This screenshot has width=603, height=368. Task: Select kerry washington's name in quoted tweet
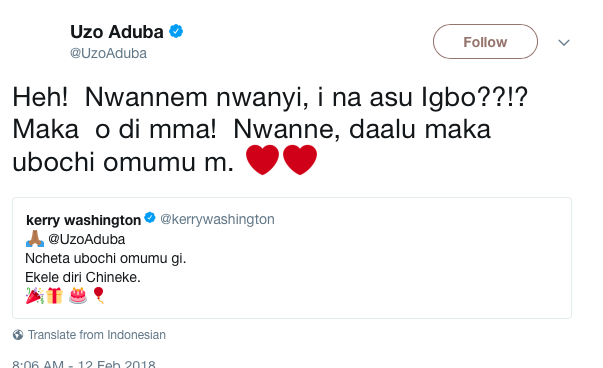83,220
